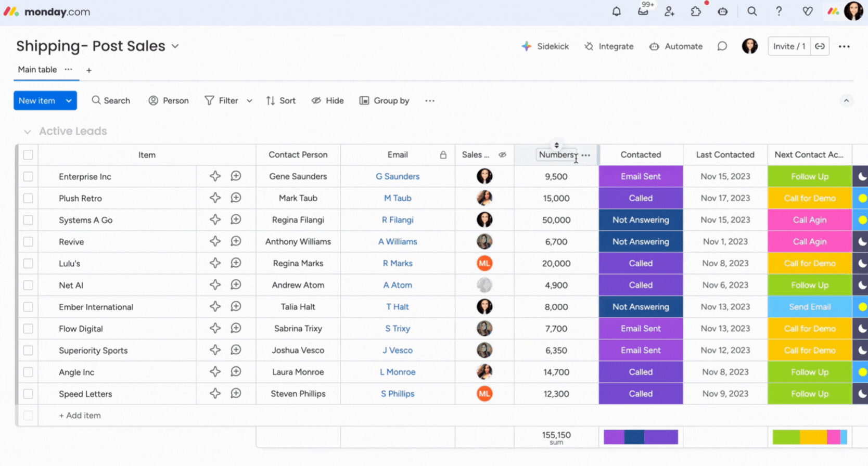Switch to the Main table tab
Viewport: 868px width, 466px height.
[x=37, y=70]
